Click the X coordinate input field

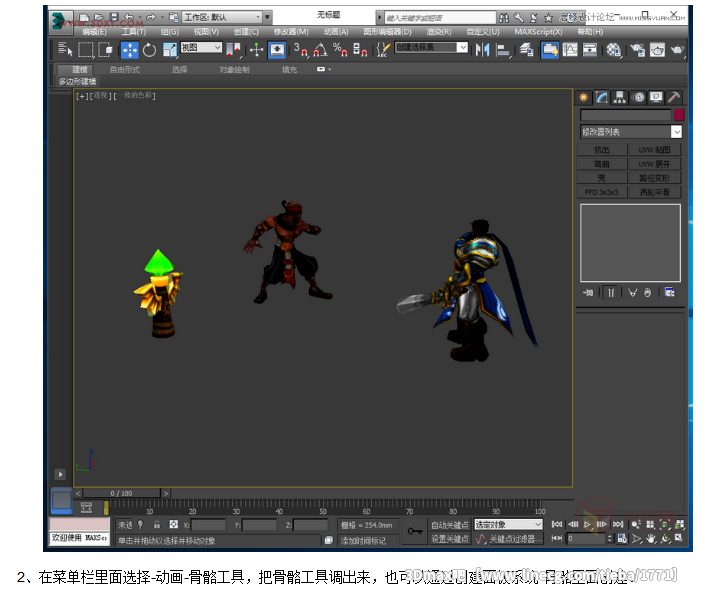tap(209, 525)
